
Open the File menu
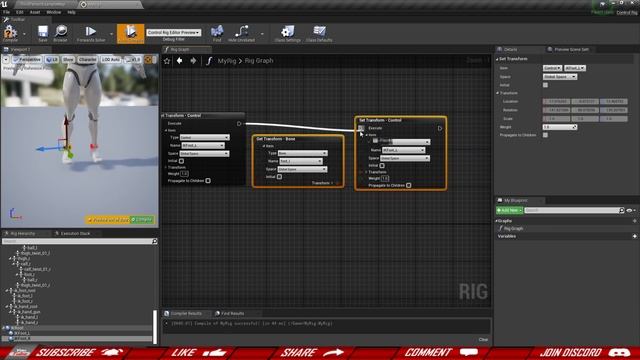(x=7, y=12)
